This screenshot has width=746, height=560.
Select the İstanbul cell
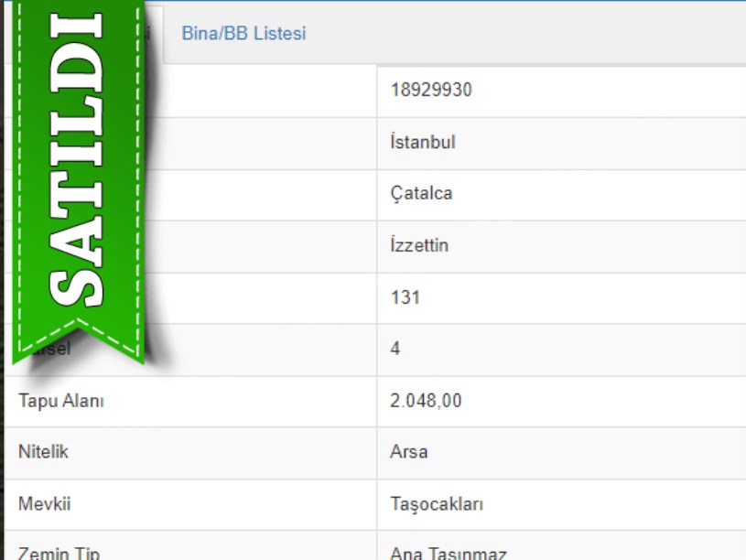pos(422,142)
